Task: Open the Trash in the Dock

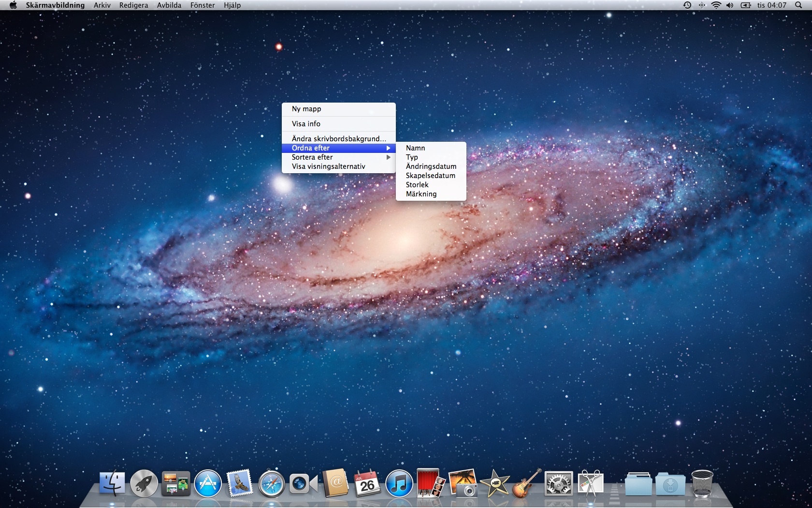Action: point(702,483)
